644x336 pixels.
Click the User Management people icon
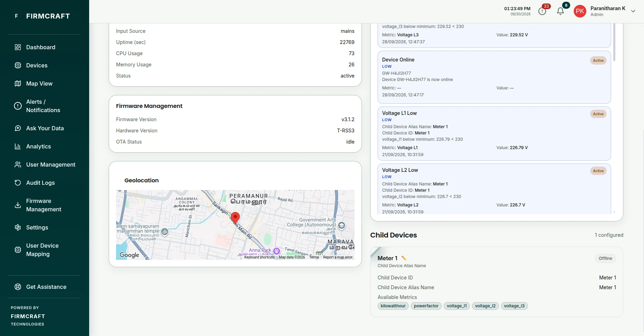[x=18, y=165]
